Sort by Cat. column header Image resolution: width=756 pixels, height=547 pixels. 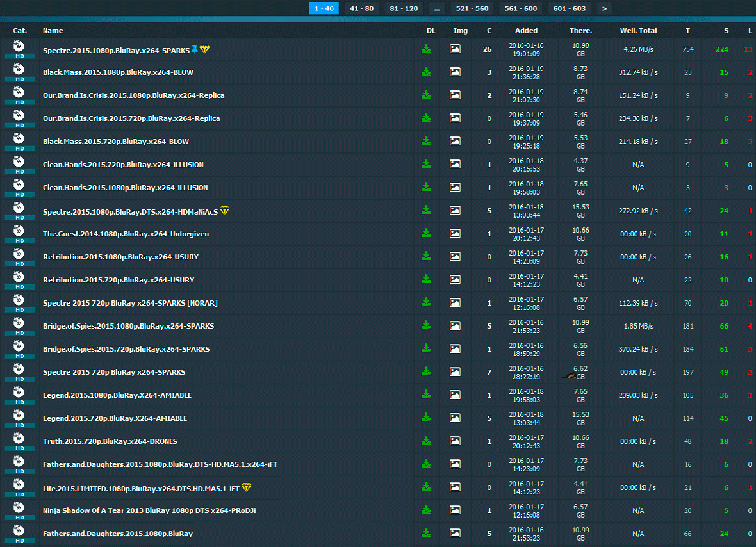coord(20,30)
